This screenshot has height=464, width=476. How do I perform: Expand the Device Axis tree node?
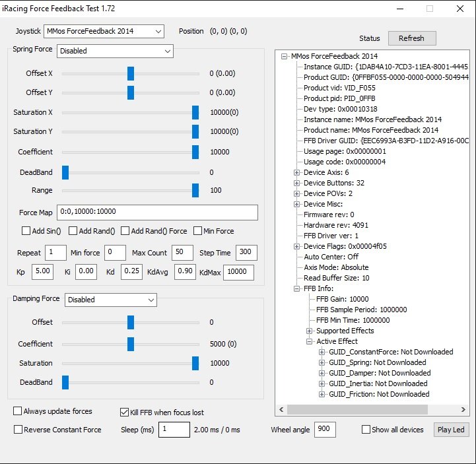pos(297,172)
